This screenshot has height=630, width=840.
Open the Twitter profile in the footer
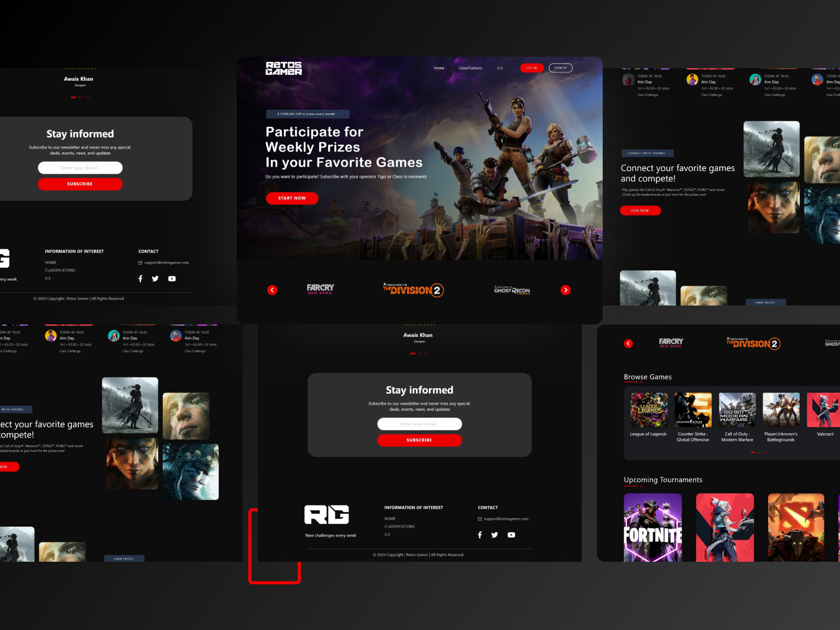pos(495,535)
